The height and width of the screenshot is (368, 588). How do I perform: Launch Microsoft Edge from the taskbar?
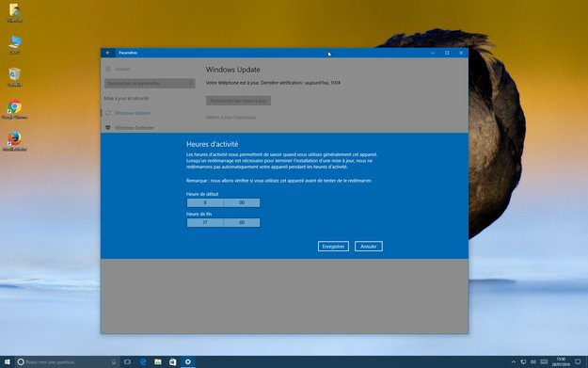point(143,362)
